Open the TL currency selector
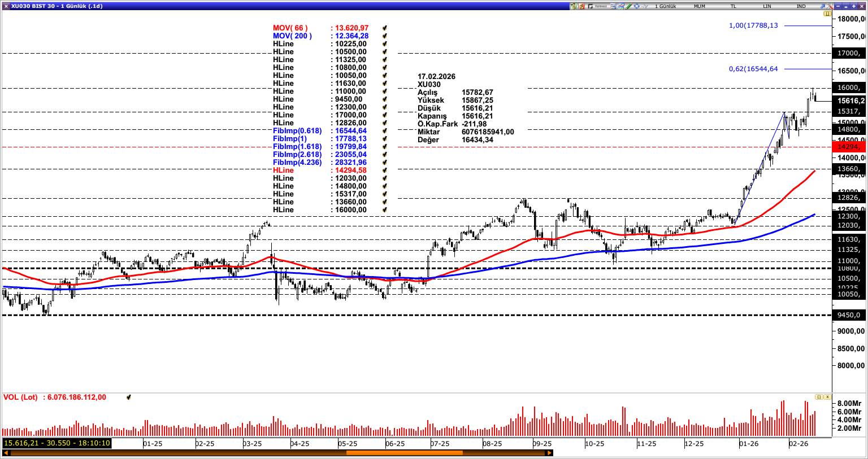This screenshot has height=459, width=868. pos(734,6)
